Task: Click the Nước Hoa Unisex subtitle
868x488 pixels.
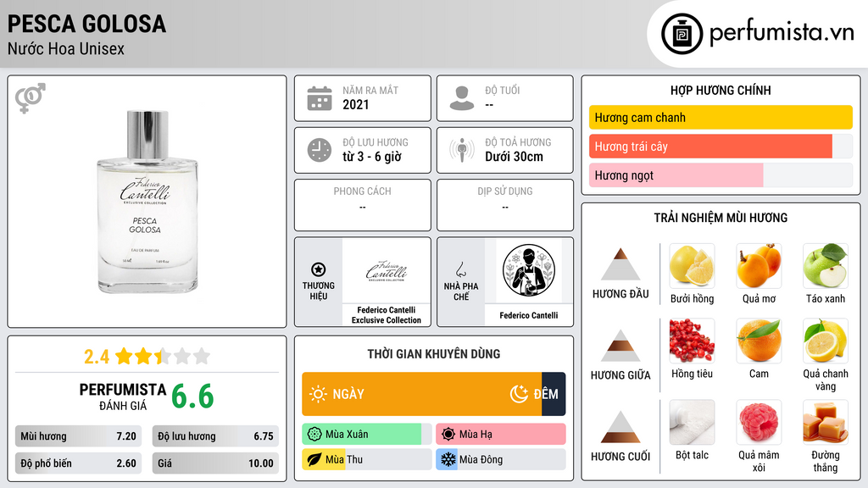Action: click(66, 48)
